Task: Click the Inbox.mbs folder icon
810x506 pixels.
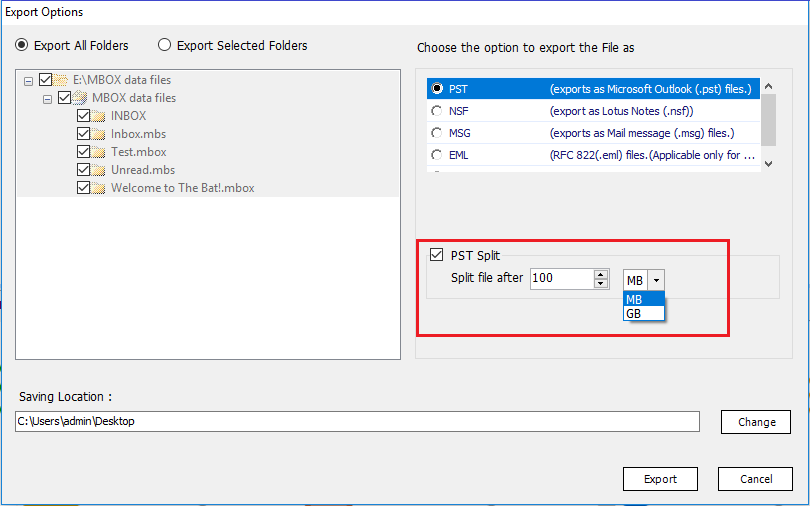Action: [x=98, y=134]
